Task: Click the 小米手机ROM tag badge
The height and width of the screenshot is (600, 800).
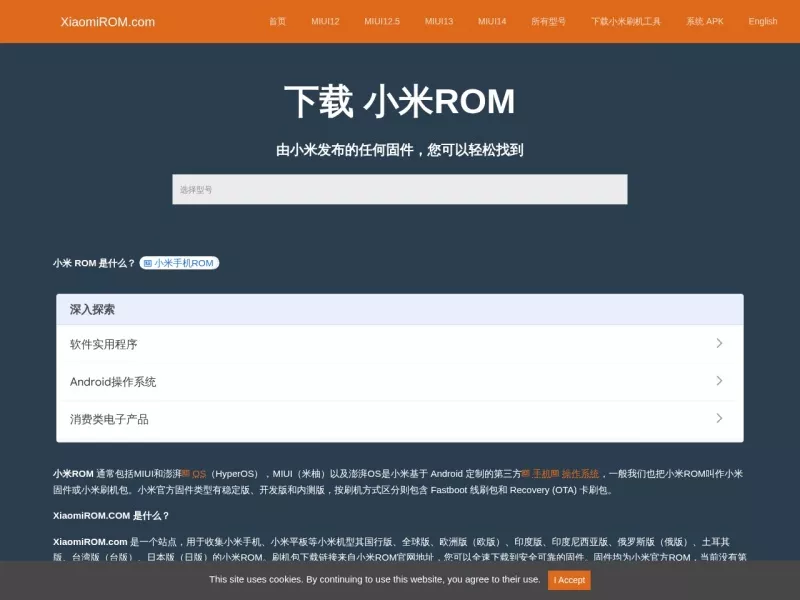Action: pos(179,263)
